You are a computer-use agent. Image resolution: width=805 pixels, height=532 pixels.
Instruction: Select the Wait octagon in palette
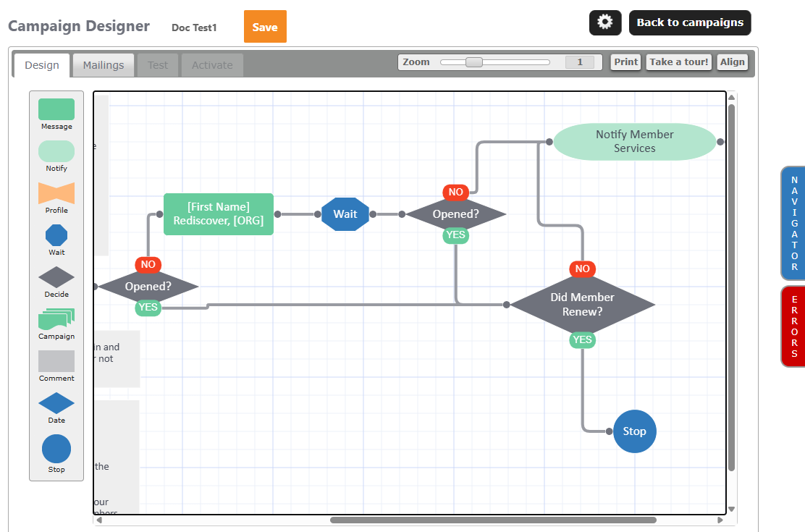(56, 235)
